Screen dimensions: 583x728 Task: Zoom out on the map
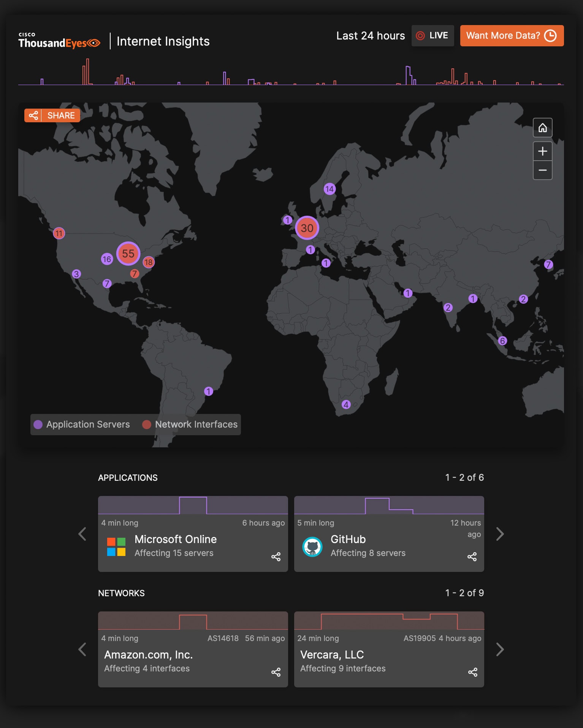(x=542, y=170)
